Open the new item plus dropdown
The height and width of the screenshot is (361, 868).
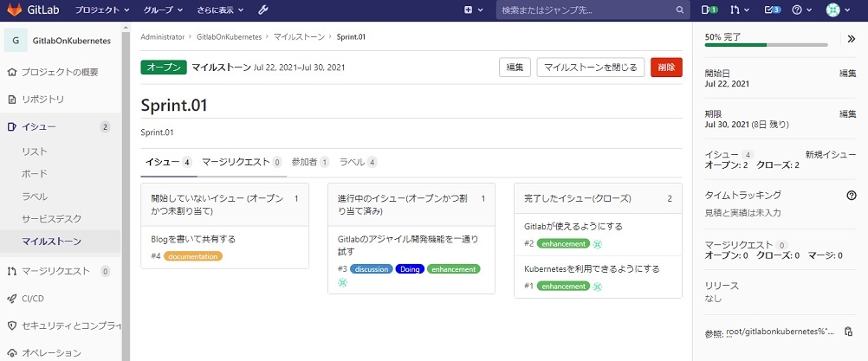click(473, 10)
